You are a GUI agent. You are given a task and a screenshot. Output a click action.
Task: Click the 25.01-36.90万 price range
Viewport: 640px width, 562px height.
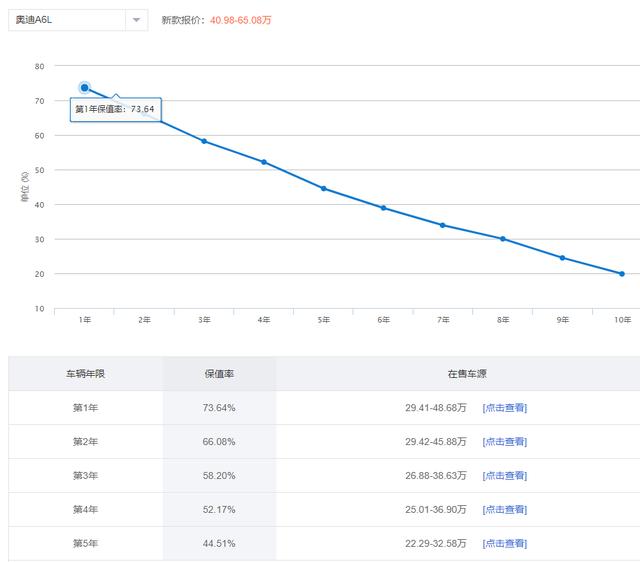tap(436, 509)
